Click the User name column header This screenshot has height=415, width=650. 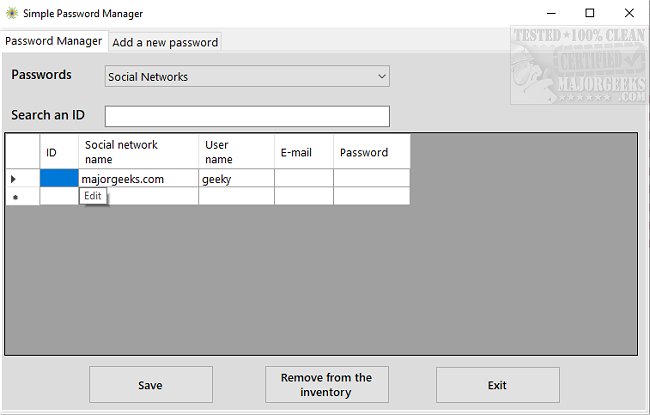[x=236, y=152]
